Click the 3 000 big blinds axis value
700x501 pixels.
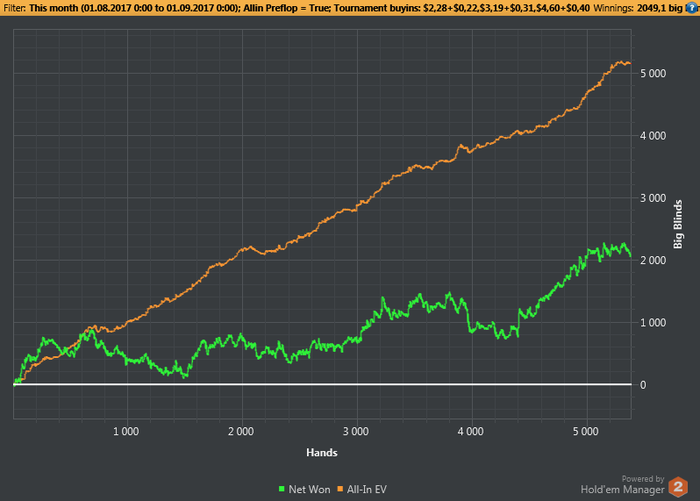pyautogui.click(x=653, y=198)
